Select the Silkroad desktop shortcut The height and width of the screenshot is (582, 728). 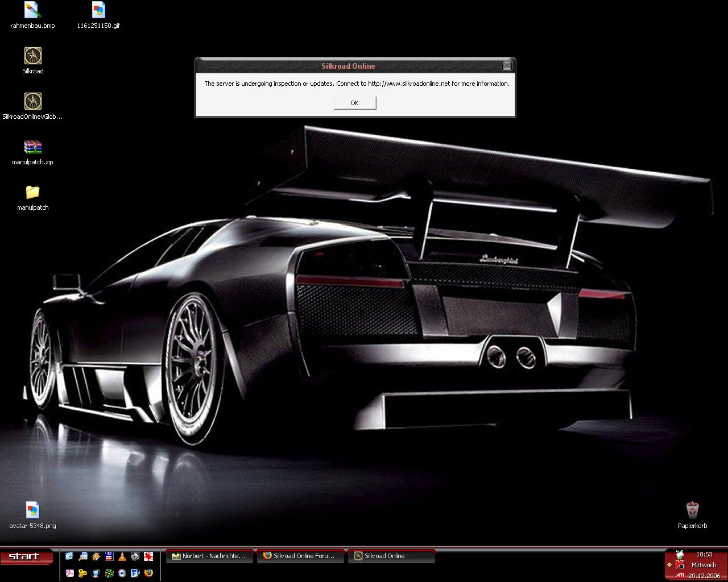pyautogui.click(x=33, y=56)
